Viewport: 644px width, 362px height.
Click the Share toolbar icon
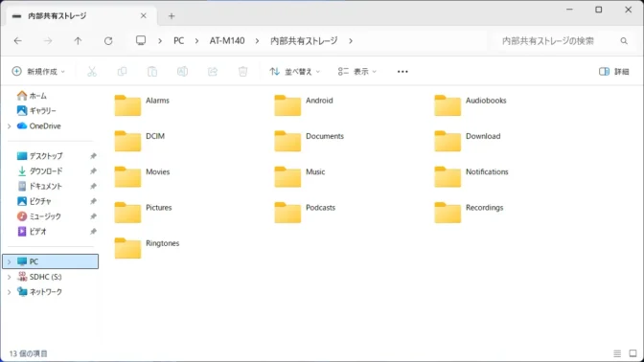click(x=213, y=72)
